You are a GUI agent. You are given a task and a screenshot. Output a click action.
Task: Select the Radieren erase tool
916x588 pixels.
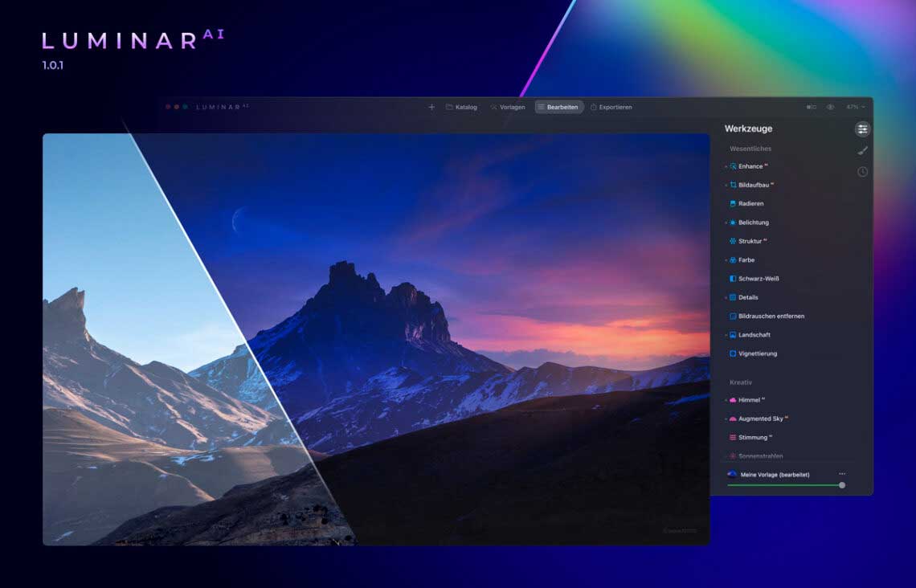[746, 204]
